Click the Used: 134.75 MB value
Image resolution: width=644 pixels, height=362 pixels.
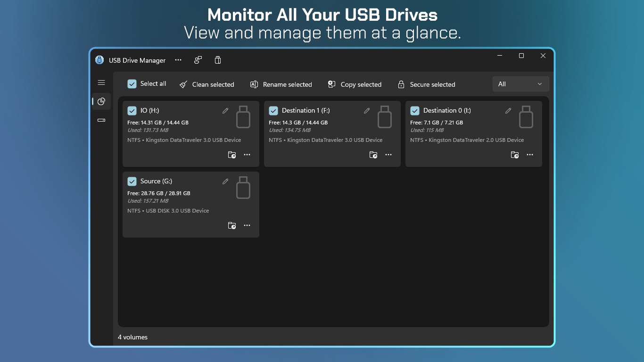click(289, 130)
